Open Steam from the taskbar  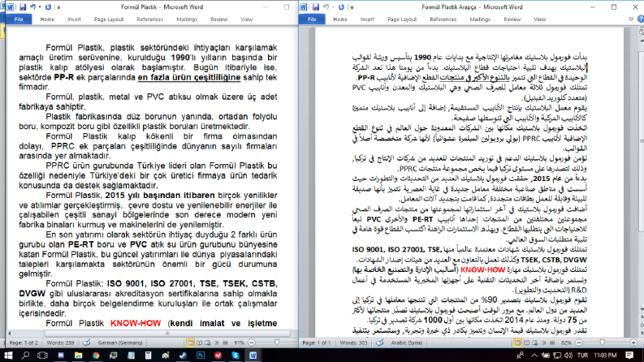click(x=184, y=355)
